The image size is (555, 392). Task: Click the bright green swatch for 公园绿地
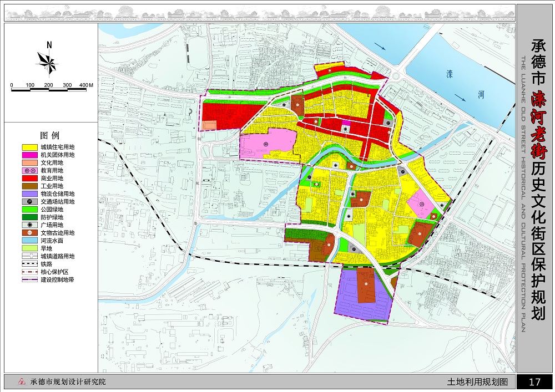30,209
